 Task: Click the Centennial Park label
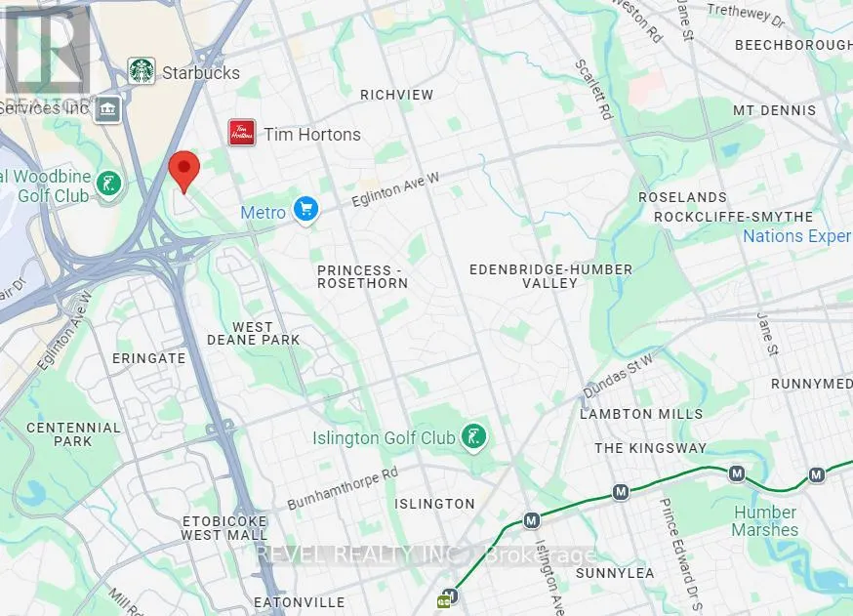coord(73,434)
